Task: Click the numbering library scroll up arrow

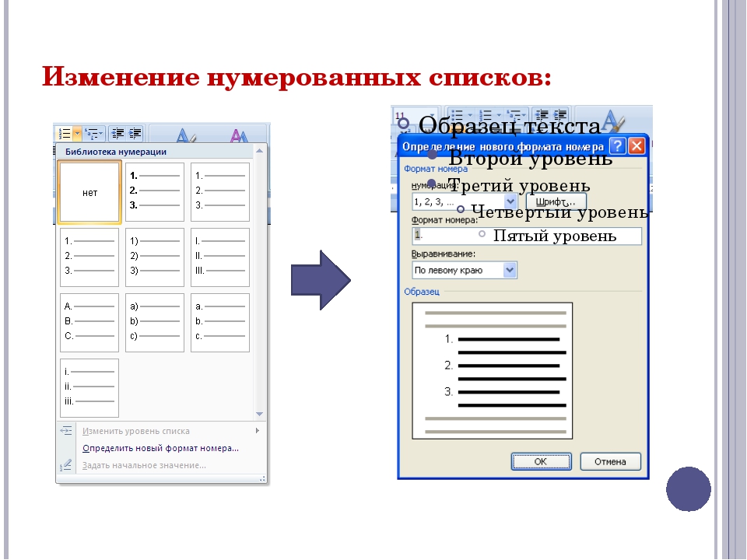Action: (x=260, y=151)
